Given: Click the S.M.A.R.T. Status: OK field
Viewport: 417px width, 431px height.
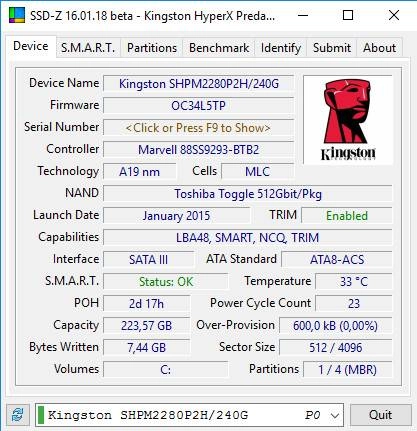Looking at the screenshot, I should (166, 282).
